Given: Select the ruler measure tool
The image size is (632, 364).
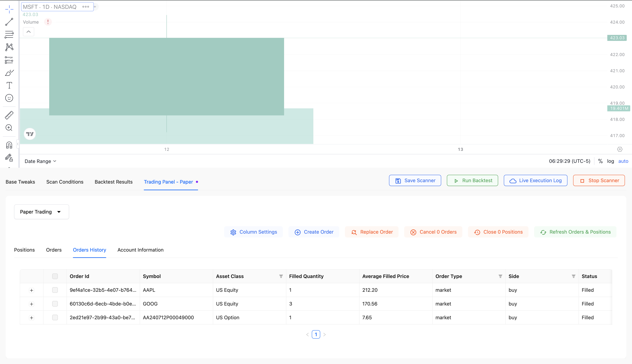Looking at the screenshot, I should click(9, 115).
